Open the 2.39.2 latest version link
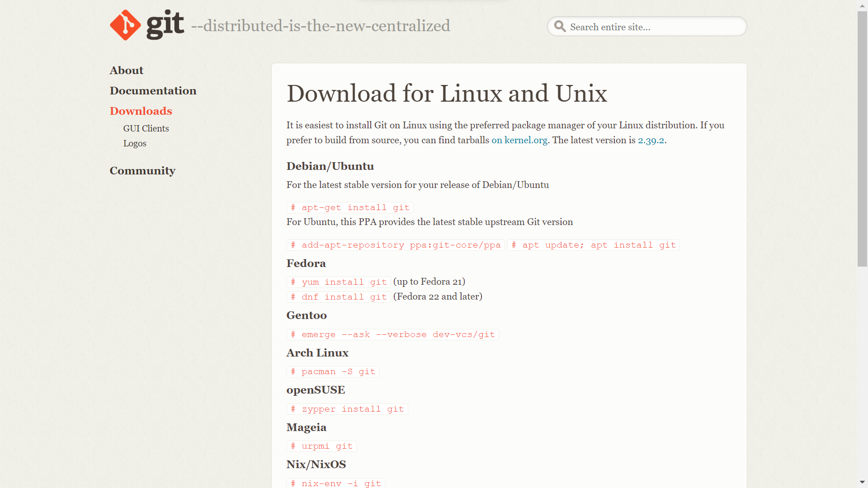 (651, 140)
